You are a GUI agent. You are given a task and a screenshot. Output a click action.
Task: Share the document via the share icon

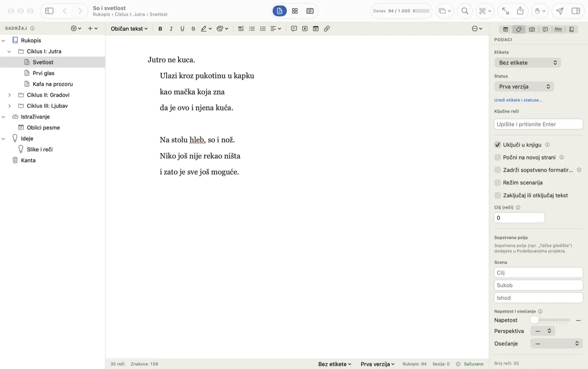[x=520, y=11]
